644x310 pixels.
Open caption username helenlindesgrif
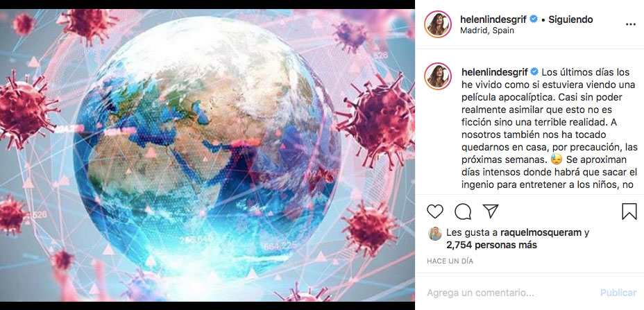click(493, 72)
